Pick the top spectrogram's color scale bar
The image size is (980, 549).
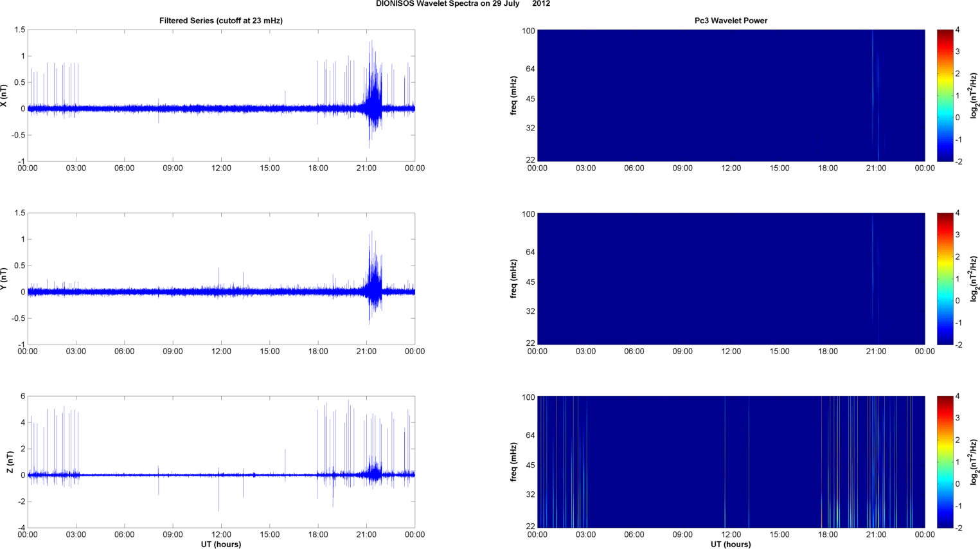(945, 96)
